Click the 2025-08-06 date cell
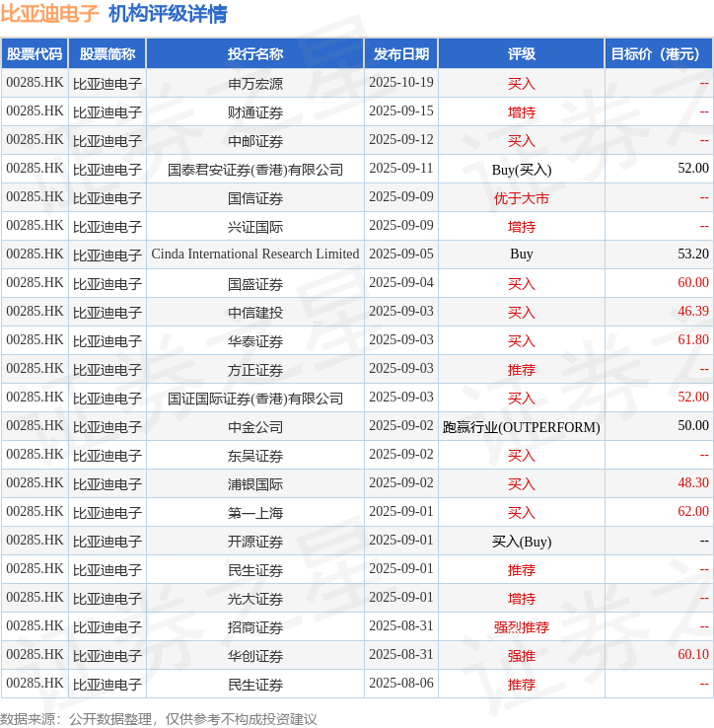Screen dimensions: 714x728 coord(401,684)
